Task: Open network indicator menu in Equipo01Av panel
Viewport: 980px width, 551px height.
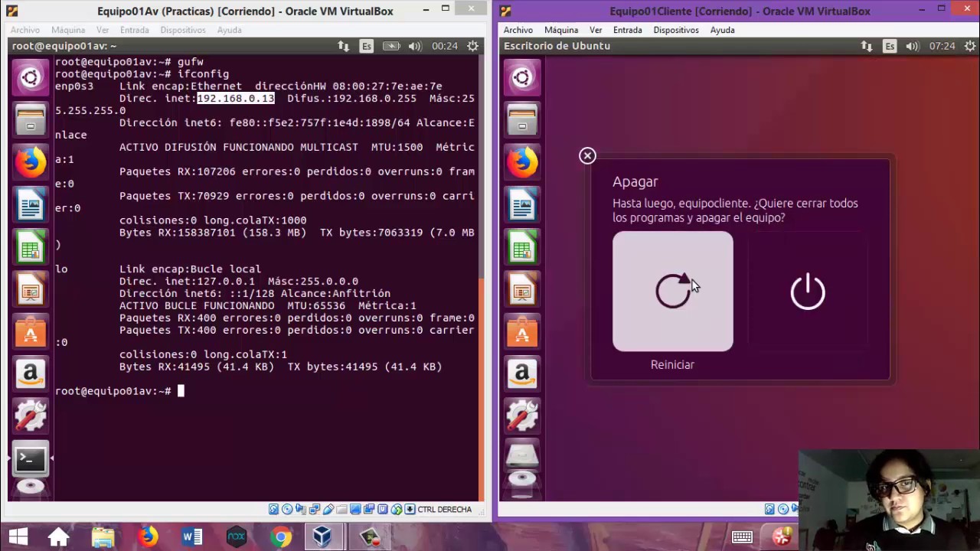Action: click(x=344, y=46)
